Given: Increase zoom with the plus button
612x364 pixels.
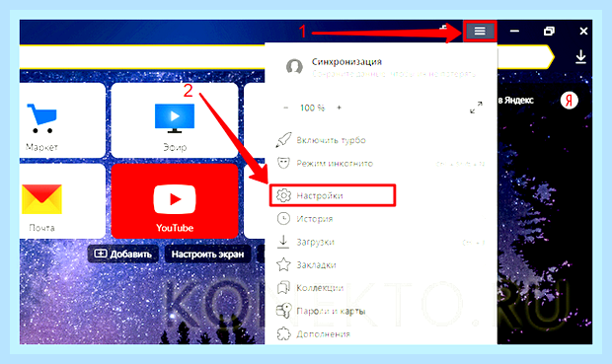Looking at the screenshot, I should [339, 108].
